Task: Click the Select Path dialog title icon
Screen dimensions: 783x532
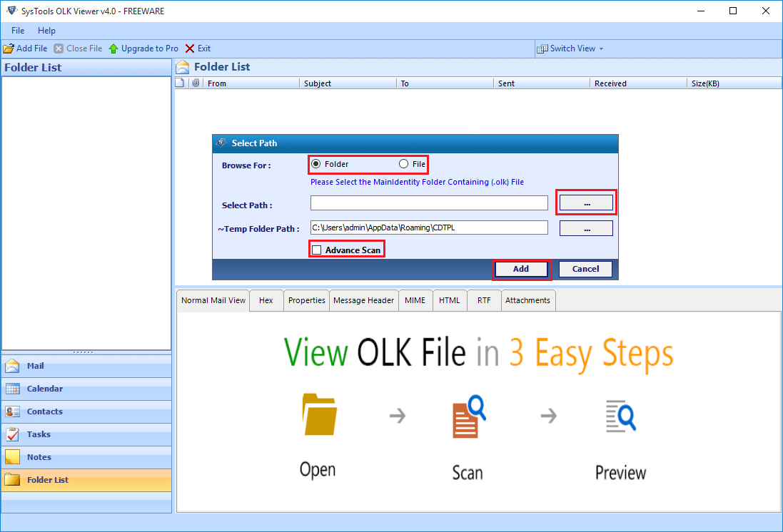Action: coord(221,143)
